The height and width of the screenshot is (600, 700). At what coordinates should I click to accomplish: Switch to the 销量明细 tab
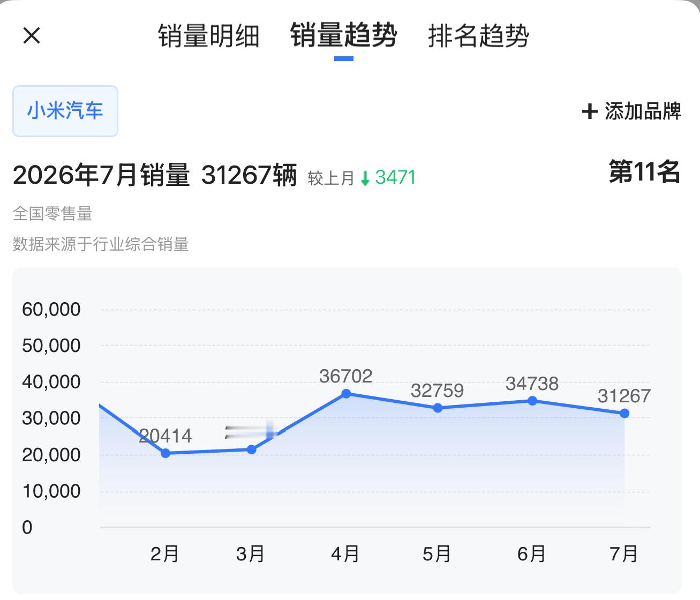tap(209, 36)
